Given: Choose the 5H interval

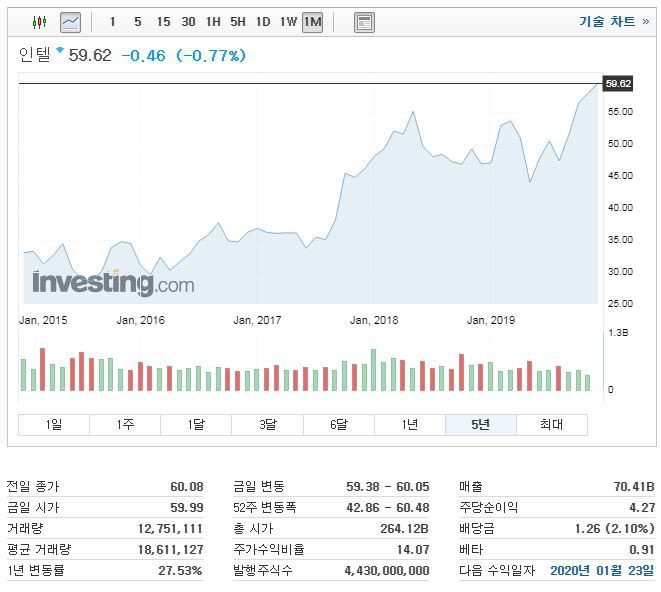Looking at the screenshot, I should tap(238, 22).
